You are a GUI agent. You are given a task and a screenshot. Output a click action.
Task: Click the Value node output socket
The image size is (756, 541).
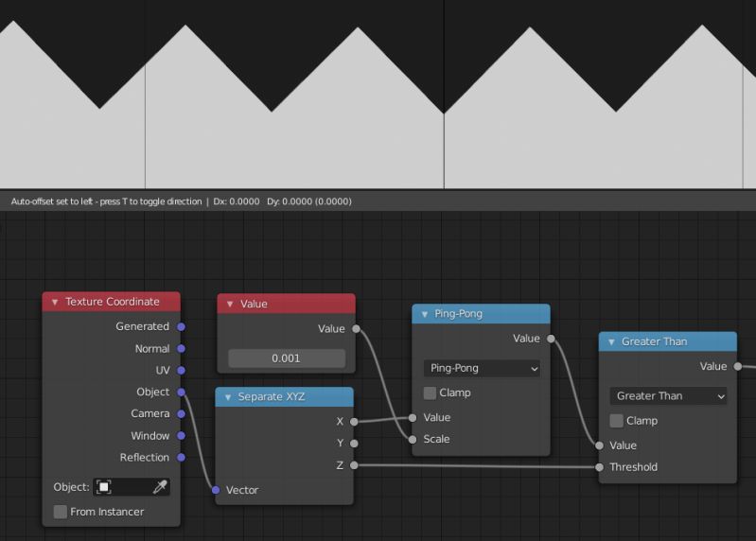coord(356,329)
